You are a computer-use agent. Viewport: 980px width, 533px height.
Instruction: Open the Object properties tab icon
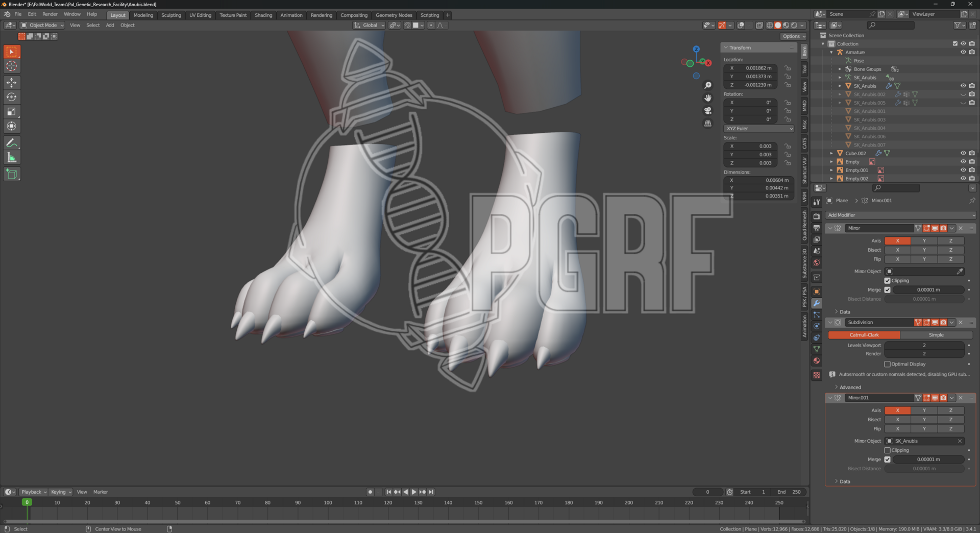[x=817, y=292]
